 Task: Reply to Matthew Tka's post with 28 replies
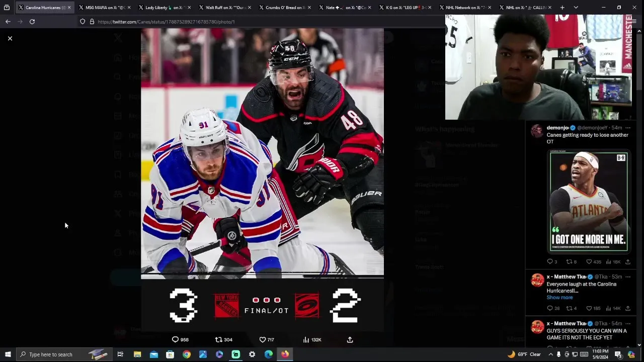(x=553, y=308)
